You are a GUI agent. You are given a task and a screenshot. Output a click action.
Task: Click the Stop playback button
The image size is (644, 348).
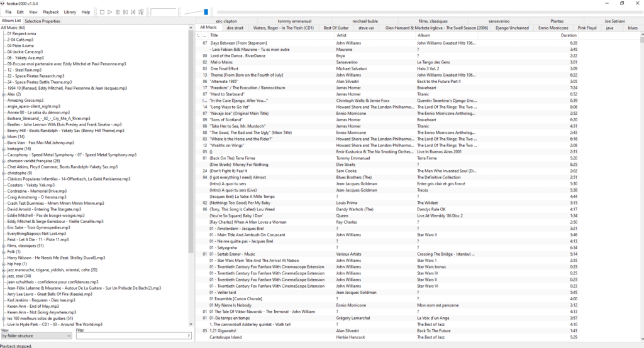pyautogui.click(x=102, y=13)
